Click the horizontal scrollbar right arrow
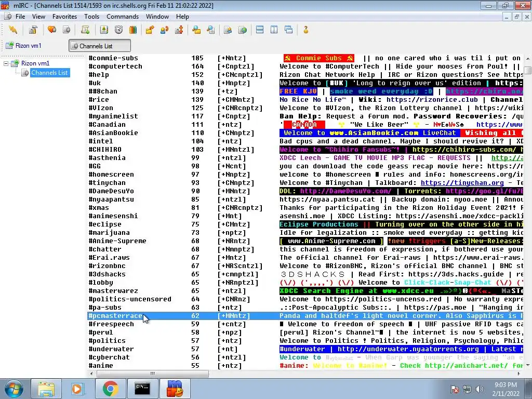This screenshot has width=532, height=399. click(519, 374)
